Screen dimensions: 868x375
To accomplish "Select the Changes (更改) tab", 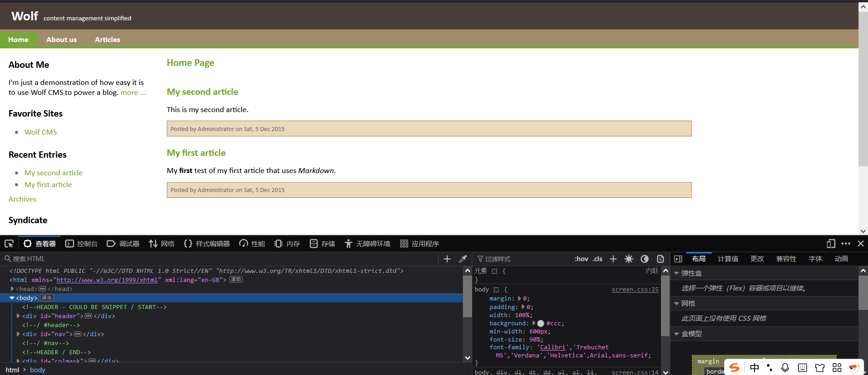I will click(757, 259).
